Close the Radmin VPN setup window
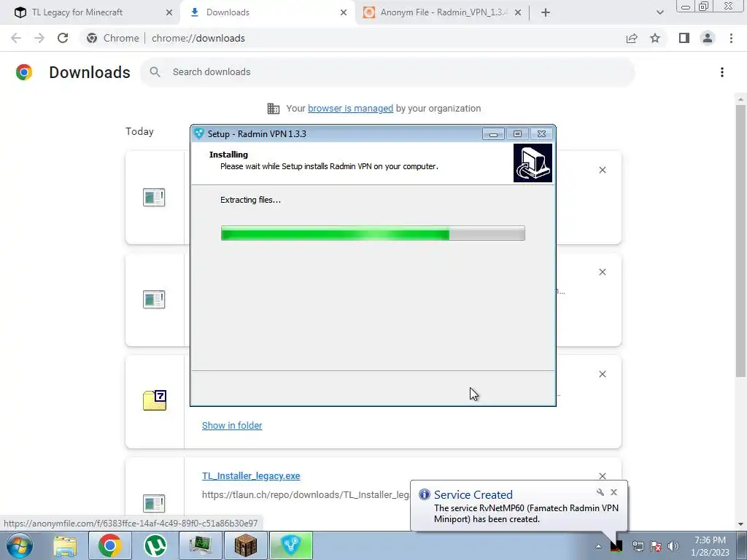Image resolution: width=747 pixels, height=560 pixels. (542, 134)
